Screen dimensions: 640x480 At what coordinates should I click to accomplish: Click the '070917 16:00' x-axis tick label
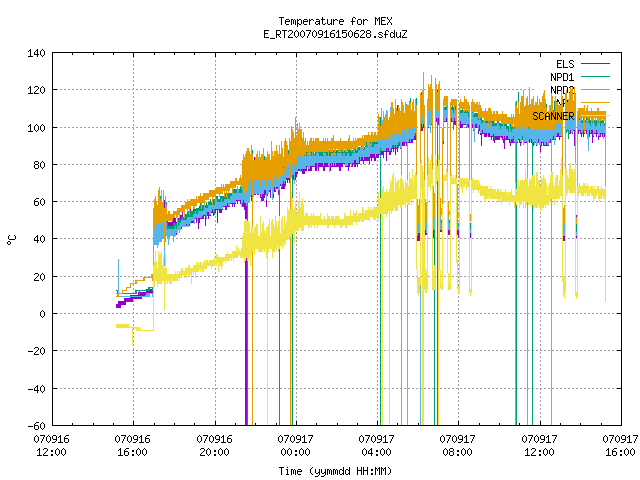point(620,446)
